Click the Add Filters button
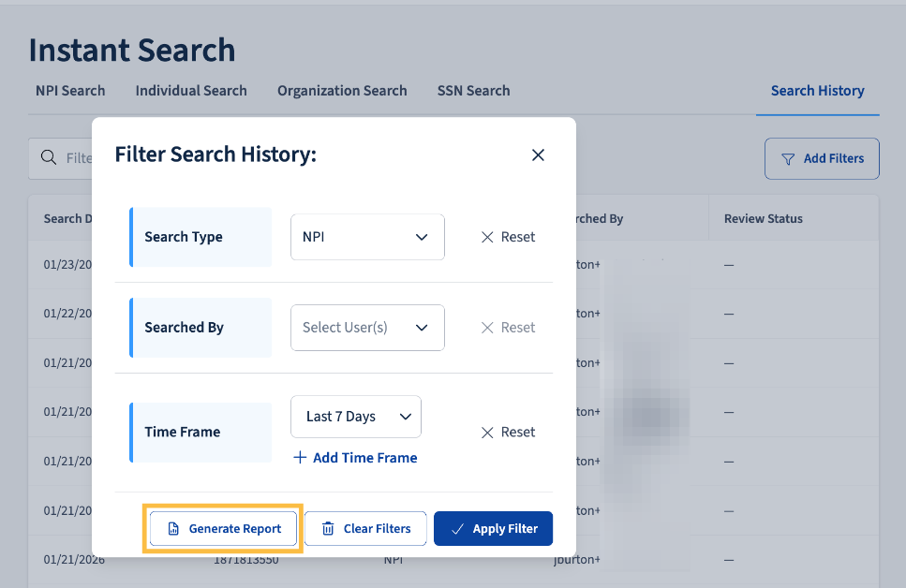This screenshot has height=588, width=906. coord(822,158)
